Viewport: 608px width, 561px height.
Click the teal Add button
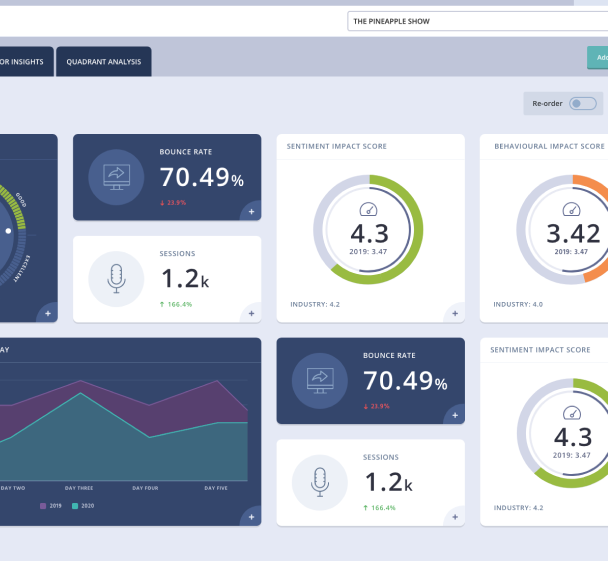click(x=598, y=57)
